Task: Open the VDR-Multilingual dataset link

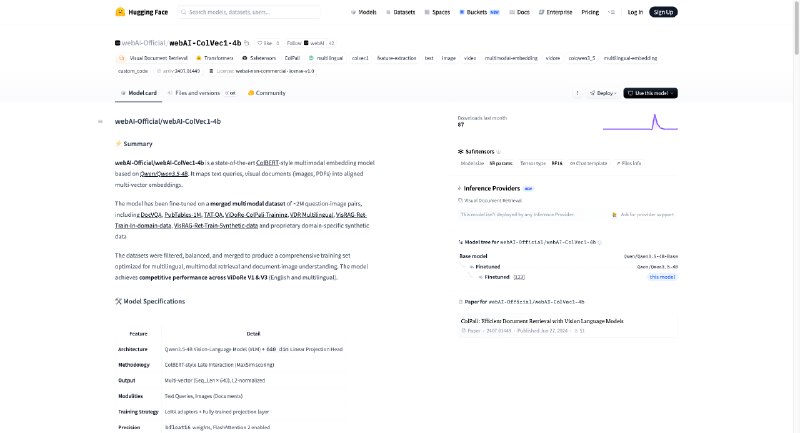Action: (311, 215)
